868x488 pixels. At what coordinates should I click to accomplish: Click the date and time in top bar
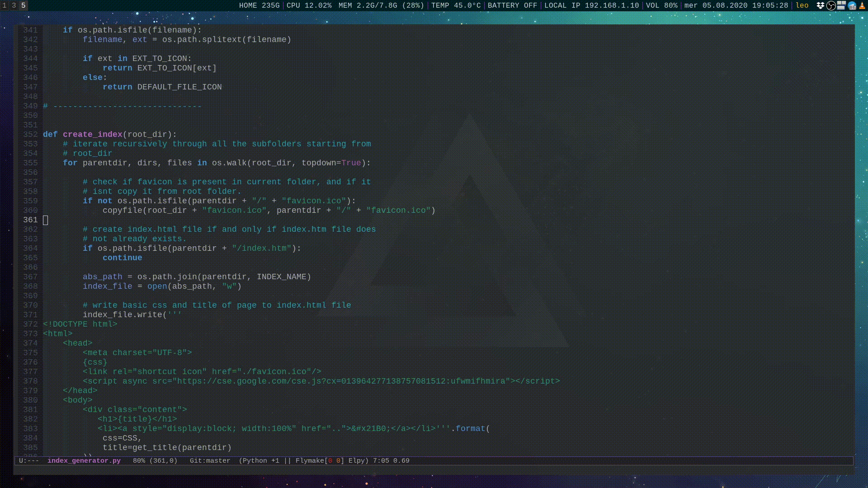pyautogui.click(x=736, y=5)
